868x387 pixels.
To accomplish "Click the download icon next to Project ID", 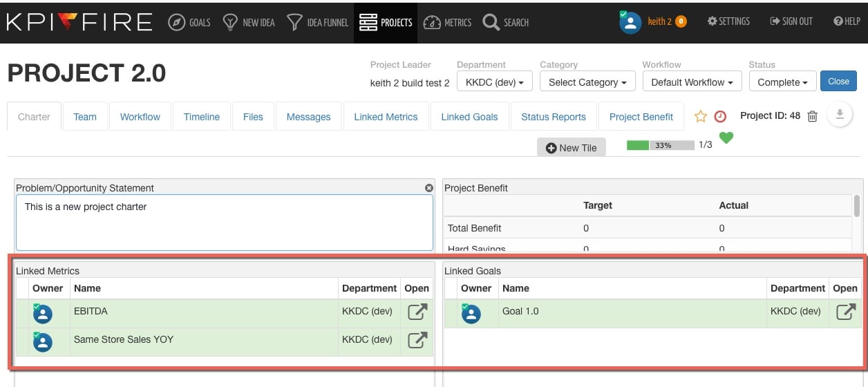I will pos(840,115).
